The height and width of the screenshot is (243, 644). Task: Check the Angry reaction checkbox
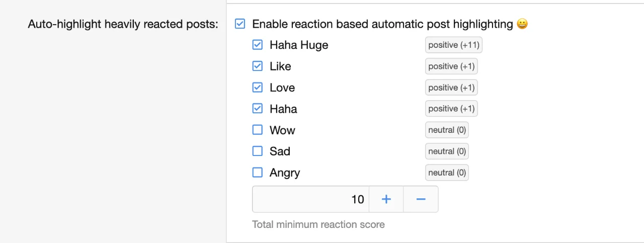(257, 173)
